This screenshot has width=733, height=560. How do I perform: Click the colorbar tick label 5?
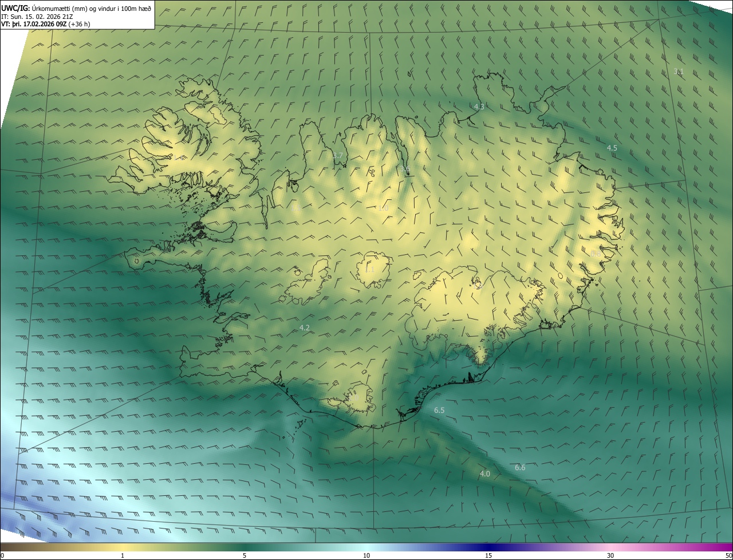tap(245, 555)
